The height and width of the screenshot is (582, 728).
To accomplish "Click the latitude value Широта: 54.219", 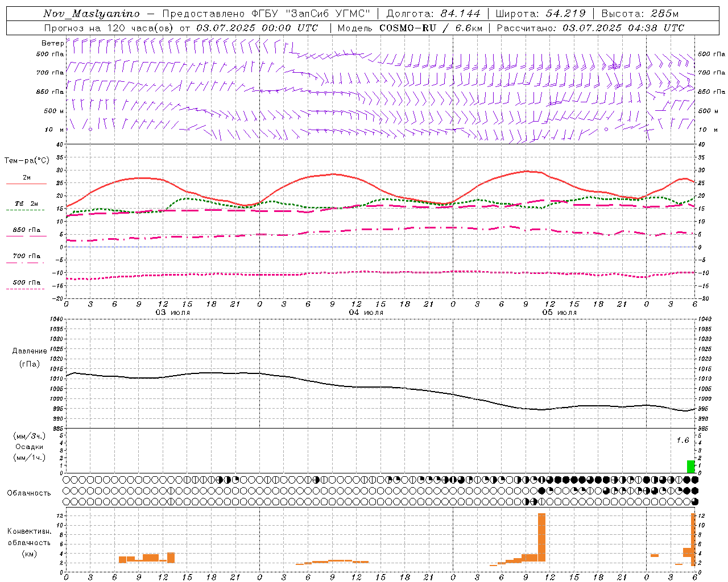I will [x=541, y=14].
